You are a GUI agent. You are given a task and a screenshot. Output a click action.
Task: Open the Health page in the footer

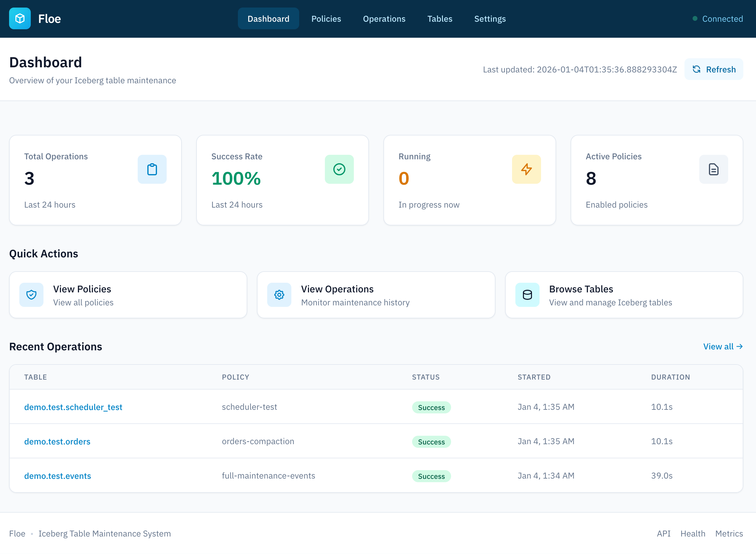tap(693, 533)
